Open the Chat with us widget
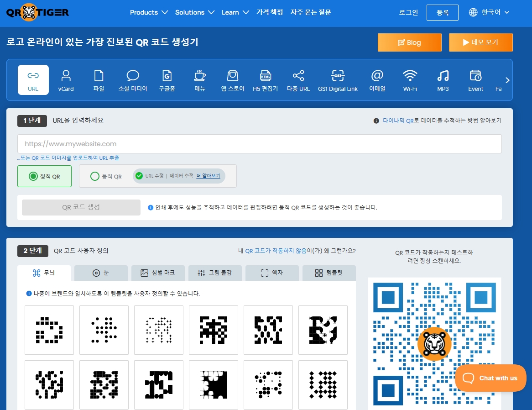 point(490,378)
